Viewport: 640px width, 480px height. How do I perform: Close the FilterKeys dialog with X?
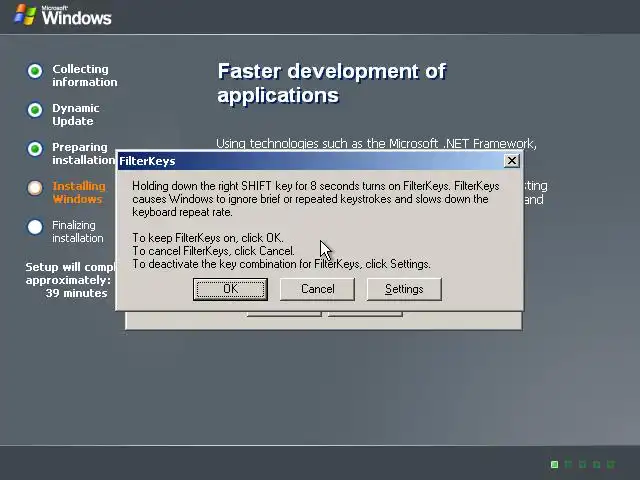click(x=511, y=161)
